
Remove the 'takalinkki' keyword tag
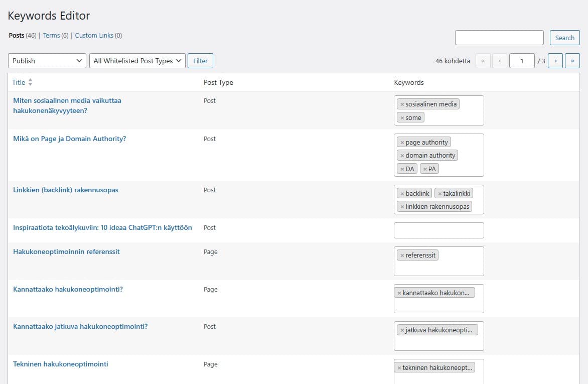pyautogui.click(x=440, y=194)
